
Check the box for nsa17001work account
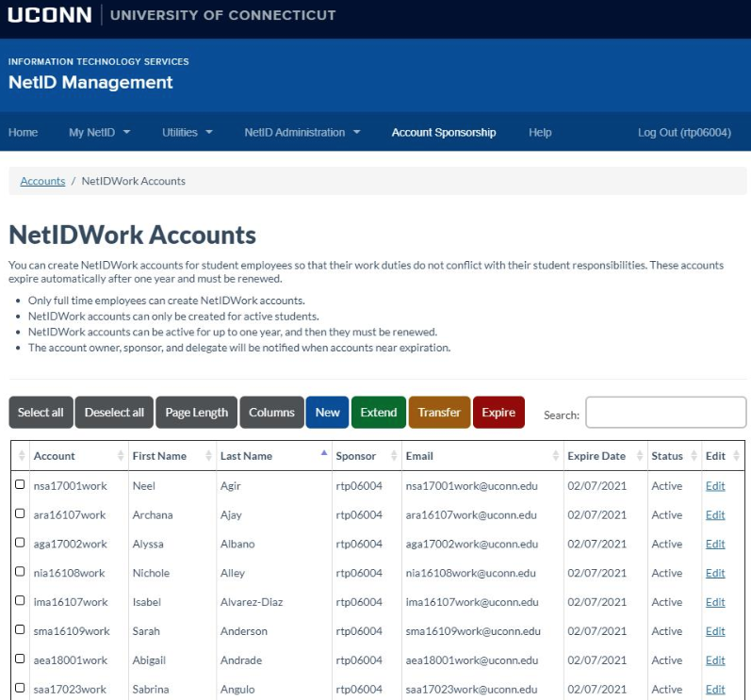click(x=20, y=485)
